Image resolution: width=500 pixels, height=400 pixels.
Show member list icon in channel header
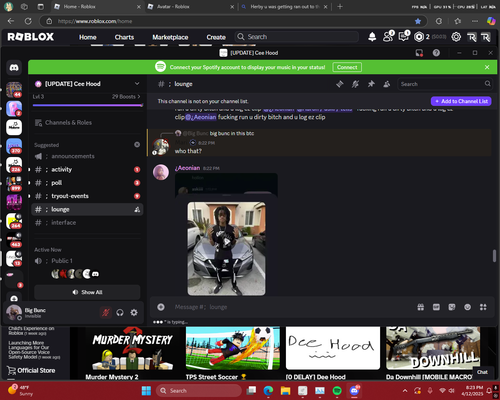387,84
